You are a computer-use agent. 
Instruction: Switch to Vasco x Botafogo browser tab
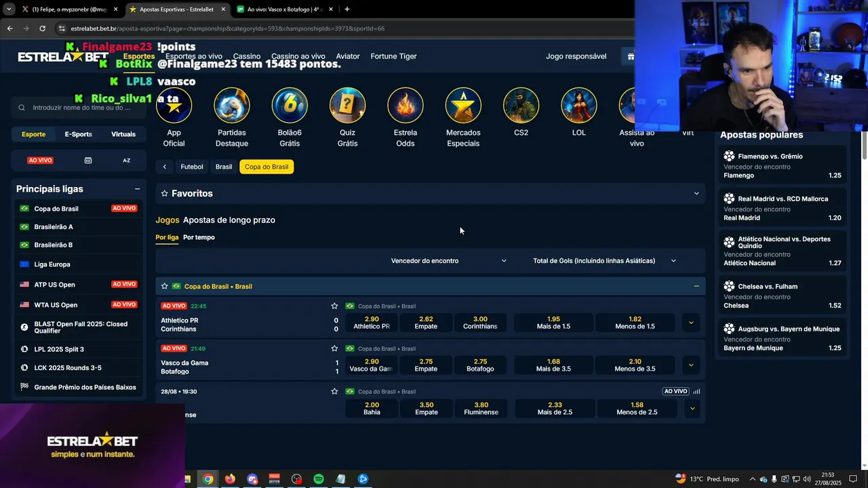tap(283, 9)
